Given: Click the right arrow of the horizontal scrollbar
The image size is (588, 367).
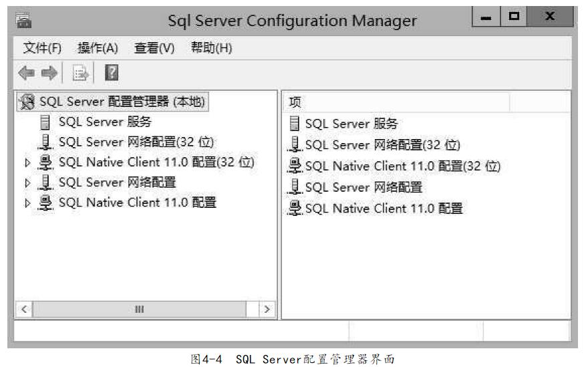Looking at the screenshot, I should 267,309.
